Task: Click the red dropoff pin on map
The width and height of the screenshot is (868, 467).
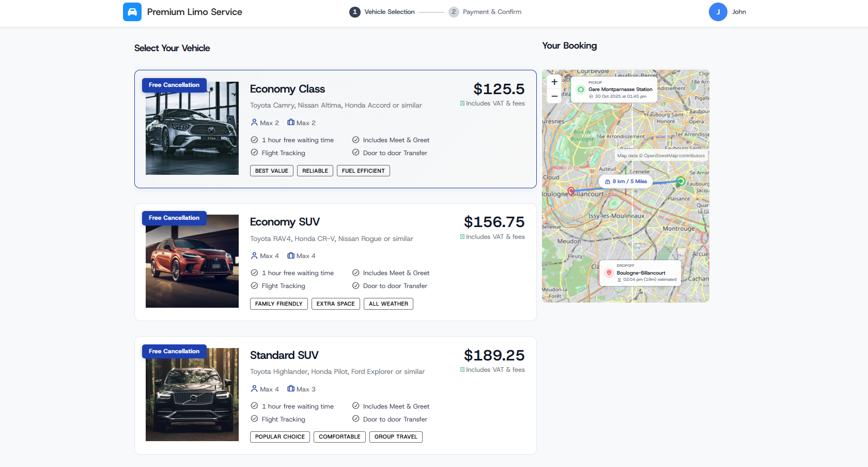Action: [x=571, y=191]
